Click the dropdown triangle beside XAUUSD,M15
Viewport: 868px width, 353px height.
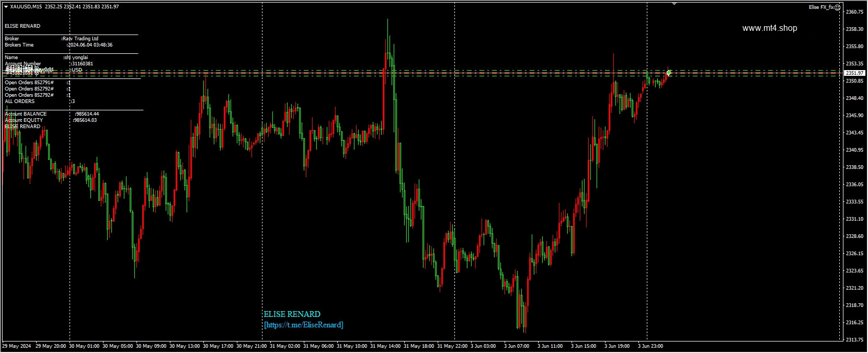pyautogui.click(x=6, y=7)
